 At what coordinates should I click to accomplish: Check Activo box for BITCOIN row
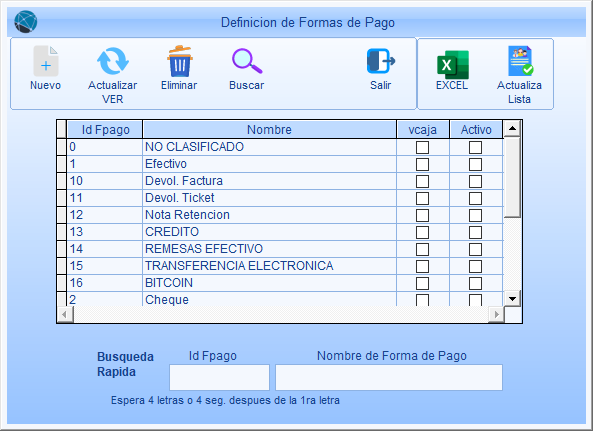coord(475,284)
